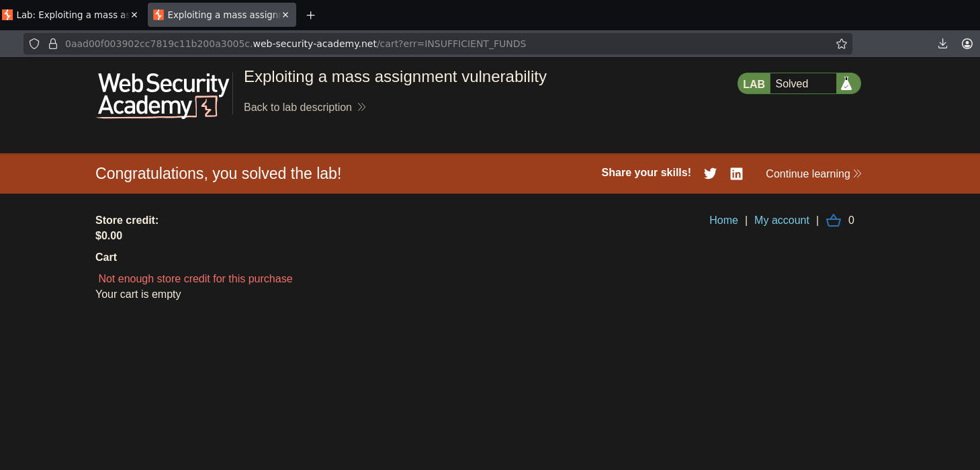The width and height of the screenshot is (980, 470).
Task: Click the lab flask icon
Action: point(846,83)
